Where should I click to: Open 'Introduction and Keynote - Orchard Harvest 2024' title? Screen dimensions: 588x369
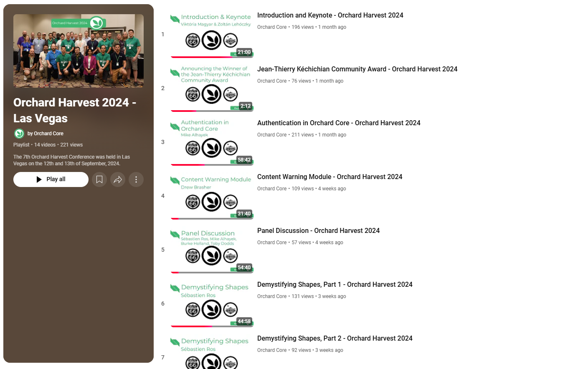click(330, 15)
